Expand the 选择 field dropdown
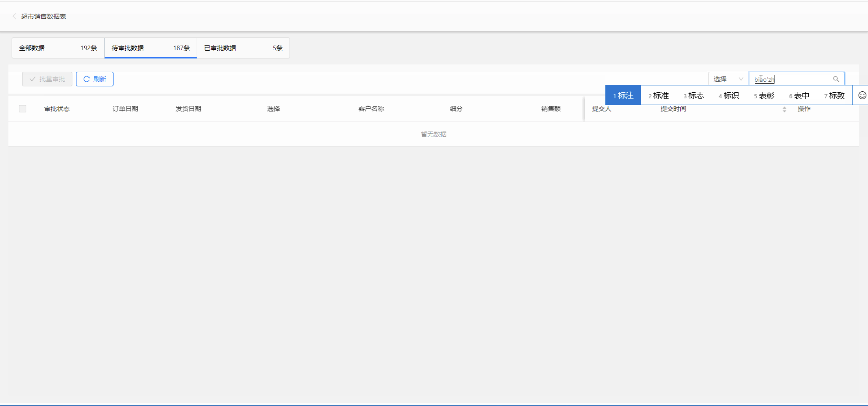 728,79
